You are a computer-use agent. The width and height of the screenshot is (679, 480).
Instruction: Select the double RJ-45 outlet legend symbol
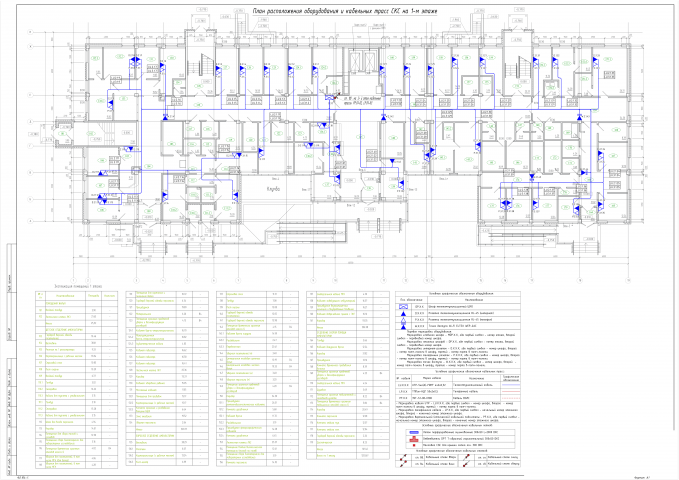[403, 313]
